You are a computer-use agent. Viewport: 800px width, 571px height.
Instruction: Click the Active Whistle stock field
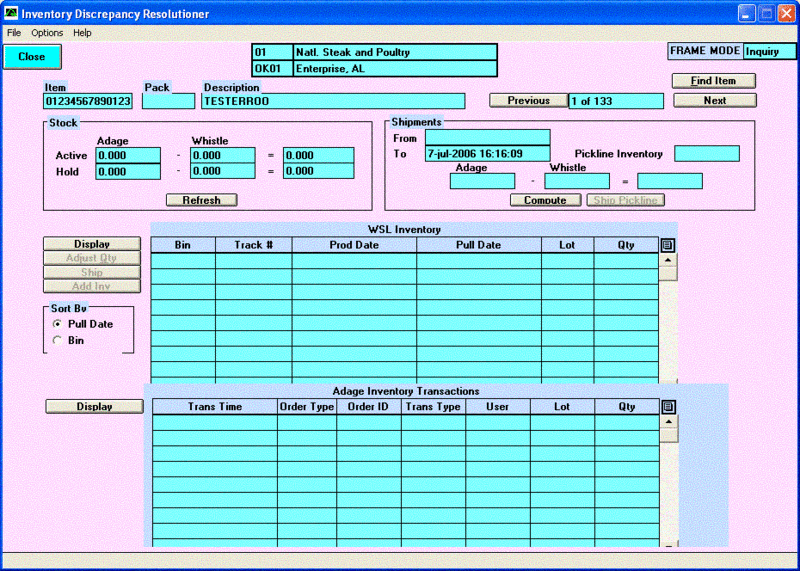pos(223,156)
